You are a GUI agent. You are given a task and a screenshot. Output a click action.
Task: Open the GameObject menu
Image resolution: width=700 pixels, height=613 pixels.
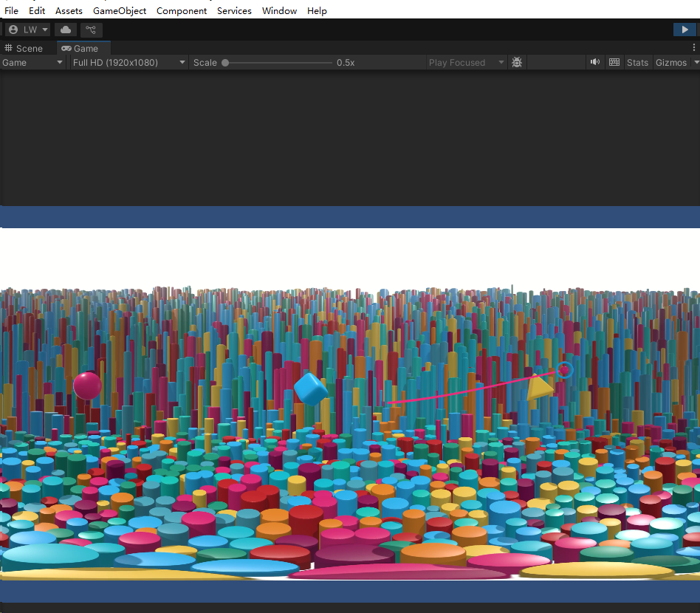119,11
